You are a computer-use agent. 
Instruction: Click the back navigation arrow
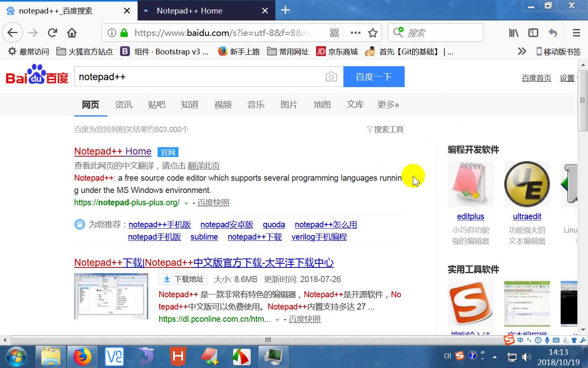click(x=12, y=33)
